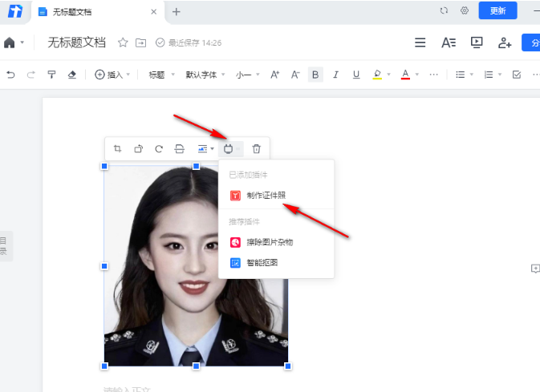Click the document title 无标题文档

[x=76, y=42]
